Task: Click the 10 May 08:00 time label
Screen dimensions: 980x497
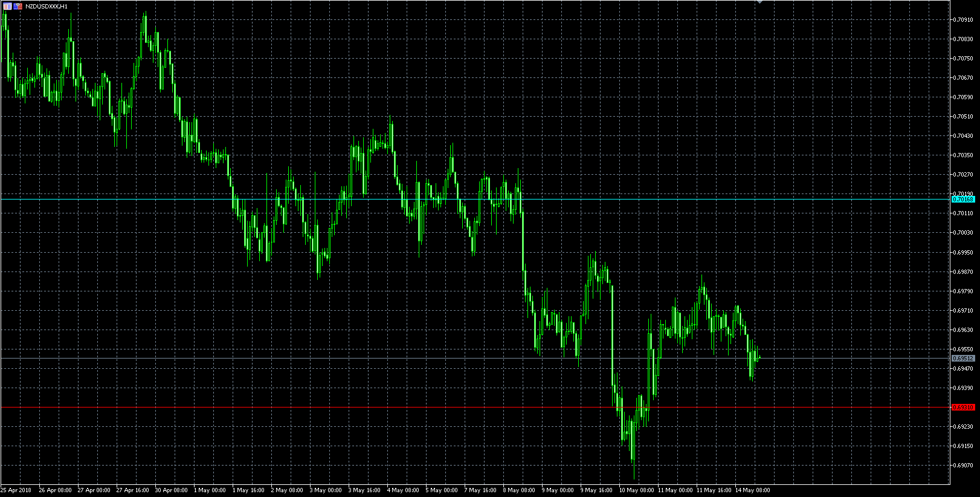Action: [635, 490]
